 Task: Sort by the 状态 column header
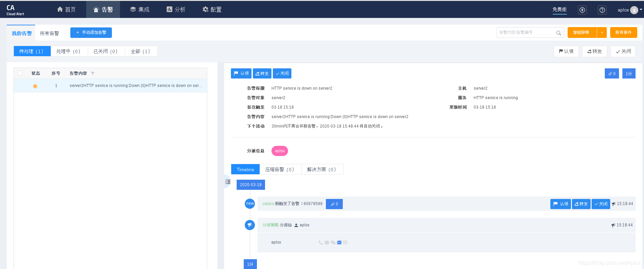[x=35, y=73]
